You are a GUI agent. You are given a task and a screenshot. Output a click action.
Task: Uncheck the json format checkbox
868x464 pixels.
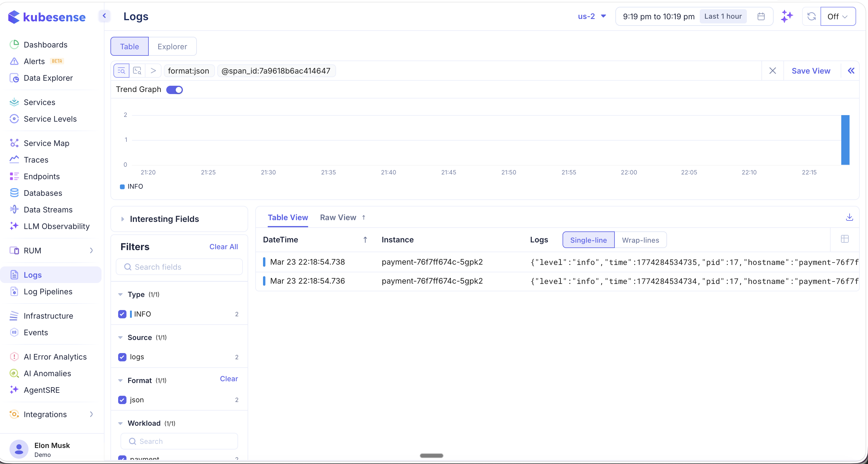pos(122,400)
